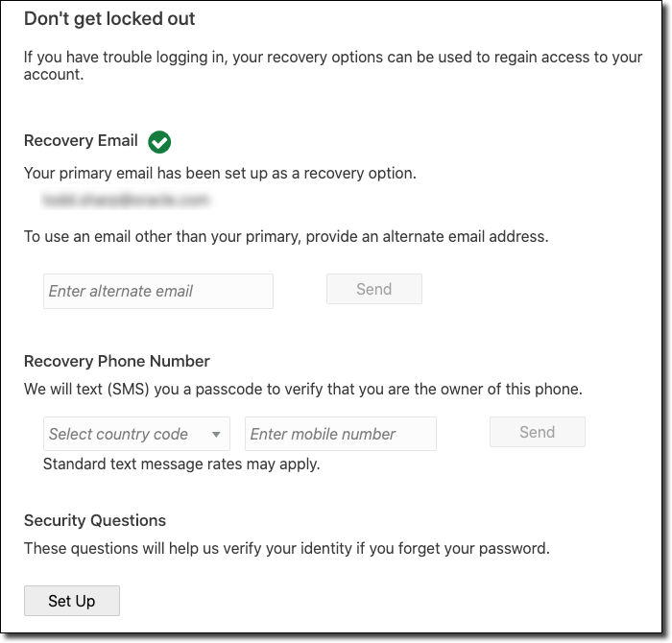Click the "Select country code" placeholder text
Screen dimensions: 672x643
[x=119, y=434]
